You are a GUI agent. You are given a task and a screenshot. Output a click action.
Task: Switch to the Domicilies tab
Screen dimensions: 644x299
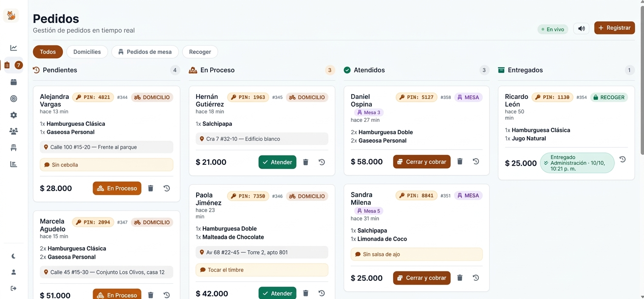(x=87, y=52)
